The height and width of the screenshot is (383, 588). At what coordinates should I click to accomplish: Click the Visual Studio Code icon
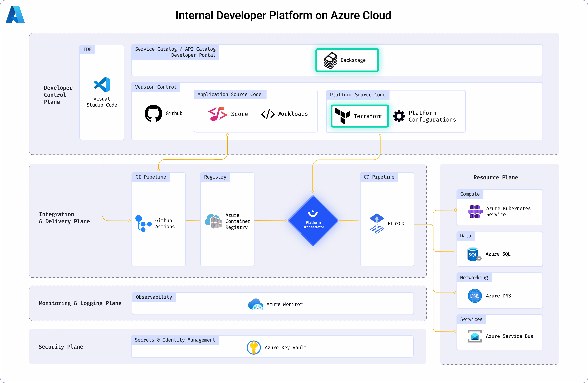tap(102, 85)
